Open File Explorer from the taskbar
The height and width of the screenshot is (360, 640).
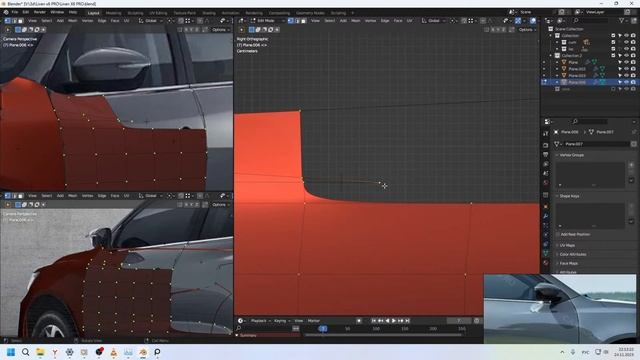tap(40, 352)
